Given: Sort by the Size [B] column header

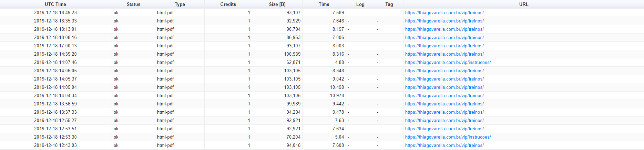Looking at the screenshot, I should point(277,4).
